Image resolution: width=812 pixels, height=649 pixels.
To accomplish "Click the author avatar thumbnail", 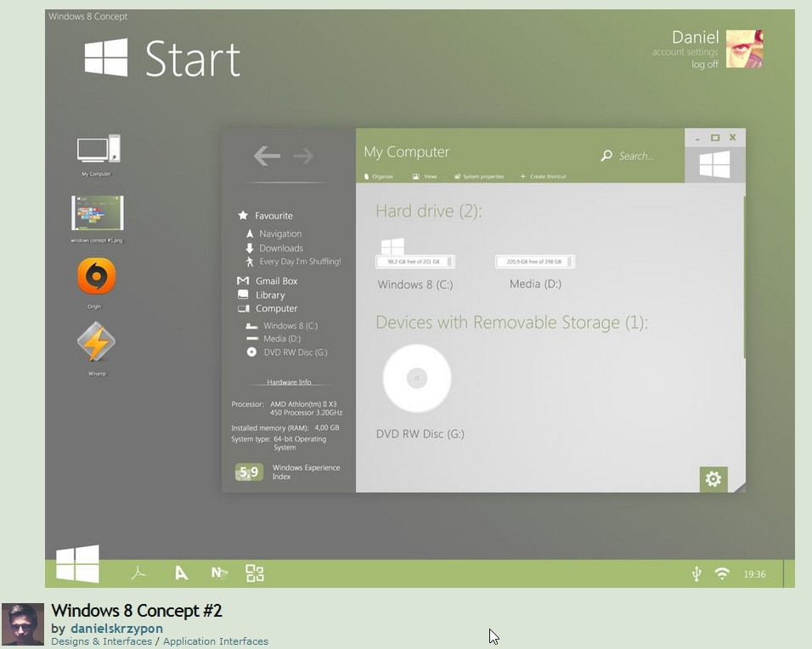I will click(22, 624).
